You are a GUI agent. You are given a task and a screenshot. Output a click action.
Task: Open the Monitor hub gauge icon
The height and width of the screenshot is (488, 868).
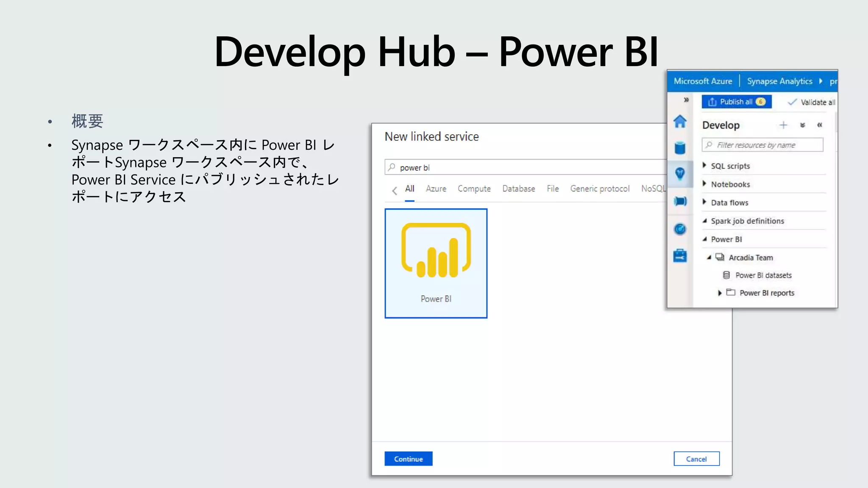(680, 229)
